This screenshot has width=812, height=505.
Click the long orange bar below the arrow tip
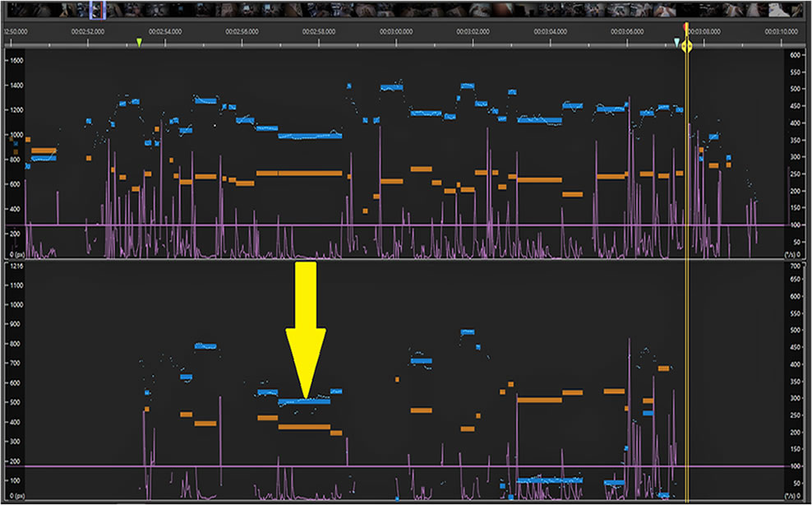(304, 427)
